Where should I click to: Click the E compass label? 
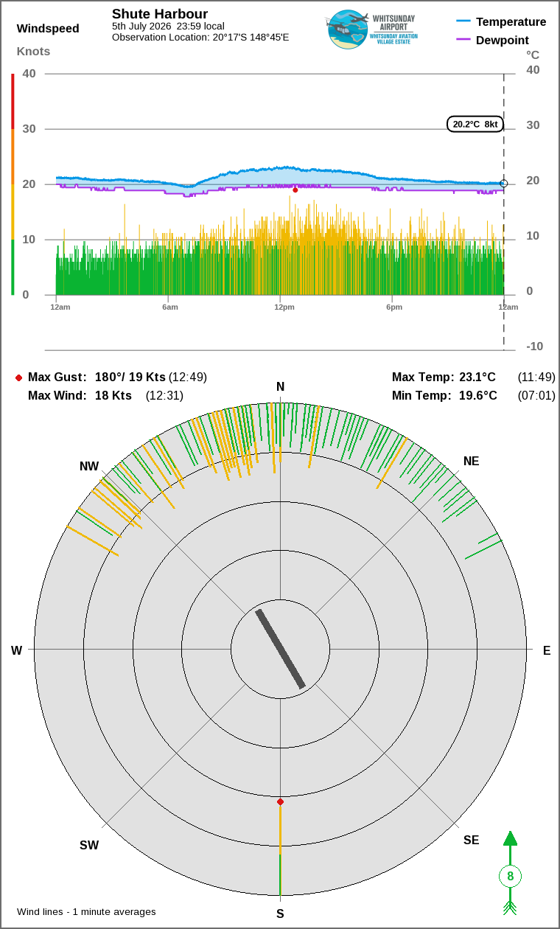[547, 650]
